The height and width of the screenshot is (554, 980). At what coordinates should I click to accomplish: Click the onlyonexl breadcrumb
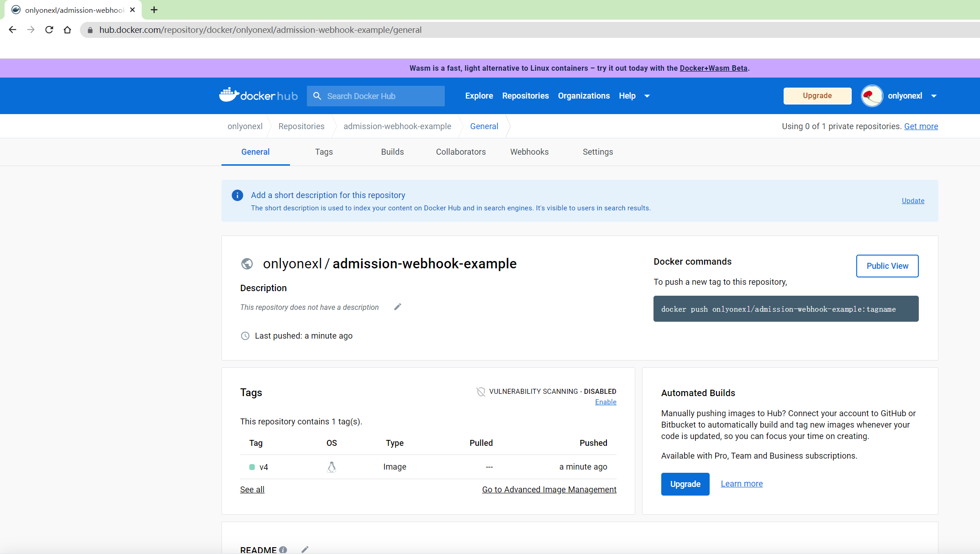(x=245, y=126)
